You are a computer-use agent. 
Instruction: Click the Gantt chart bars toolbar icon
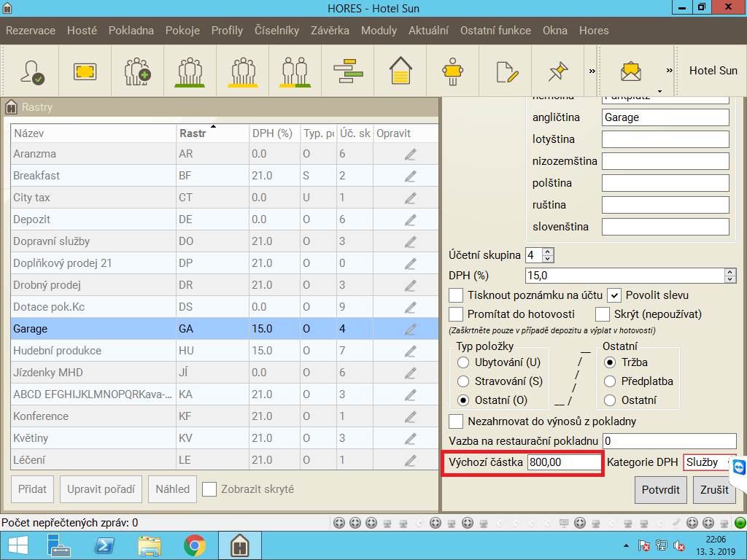pos(347,71)
